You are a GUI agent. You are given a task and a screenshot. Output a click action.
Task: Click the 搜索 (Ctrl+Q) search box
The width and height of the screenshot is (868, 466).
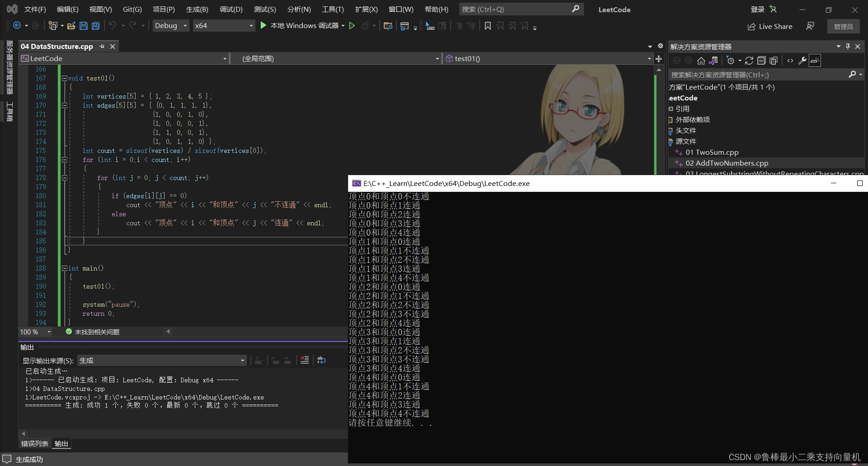(521, 9)
